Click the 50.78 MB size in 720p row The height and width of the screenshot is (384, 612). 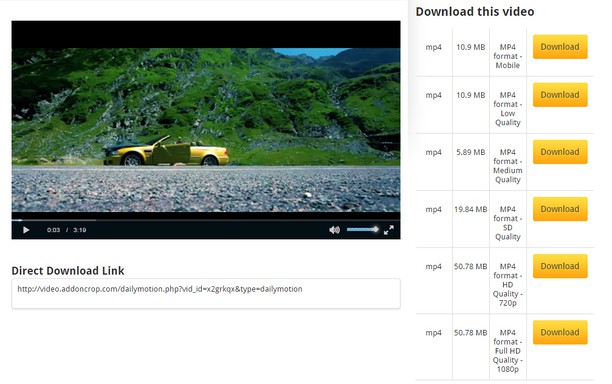click(x=471, y=267)
